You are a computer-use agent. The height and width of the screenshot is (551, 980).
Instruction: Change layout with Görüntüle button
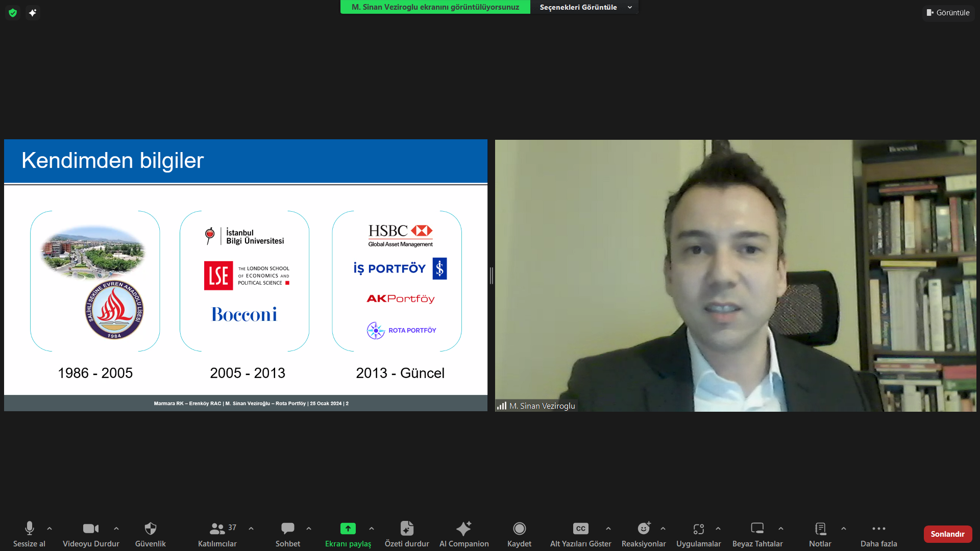point(948,13)
